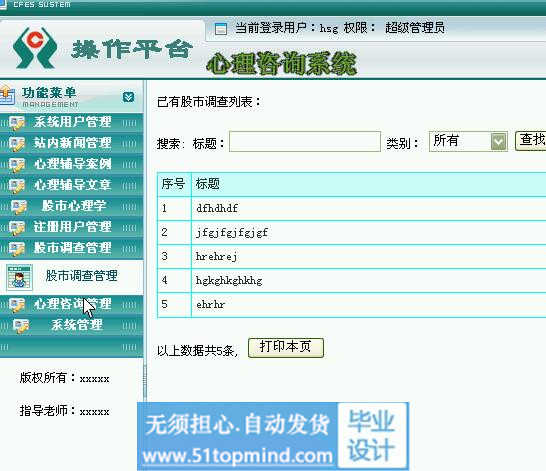This screenshot has height=471, width=546.
Task: Expand the 股市调查管理 menu section
Action: (x=71, y=249)
